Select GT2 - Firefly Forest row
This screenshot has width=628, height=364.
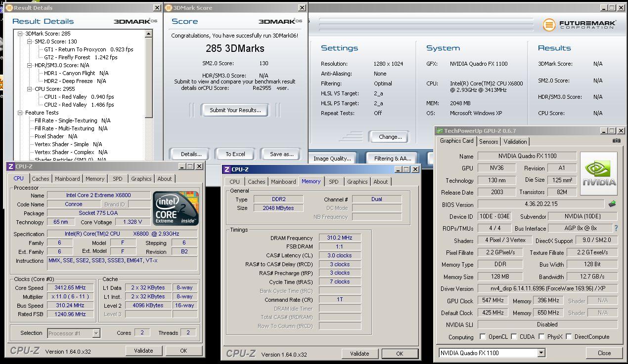[81, 57]
